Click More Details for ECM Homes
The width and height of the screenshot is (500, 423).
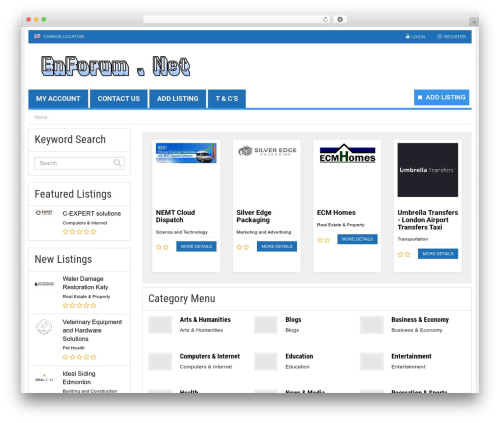pyautogui.click(x=357, y=239)
